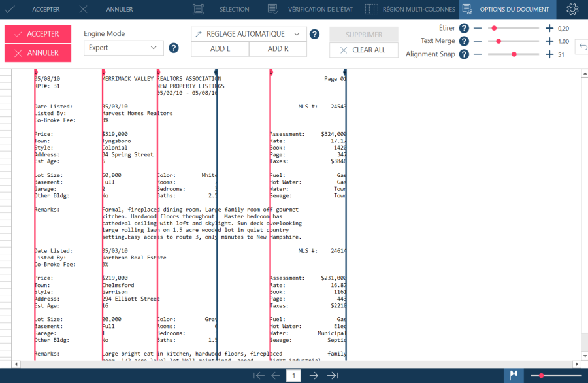Image resolution: width=588 pixels, height=383 pixels.
Task: Click the page number input field
Action: [x=294, y=375]
